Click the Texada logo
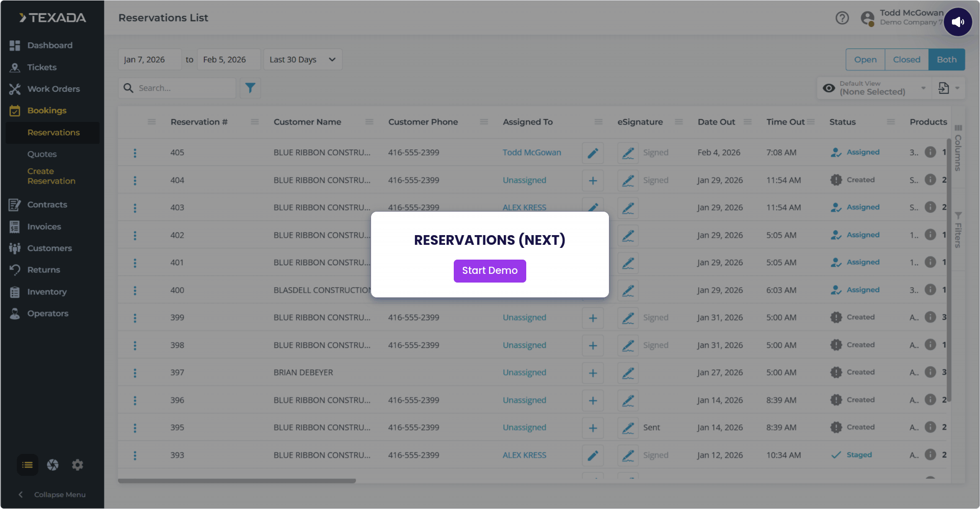 53,18
